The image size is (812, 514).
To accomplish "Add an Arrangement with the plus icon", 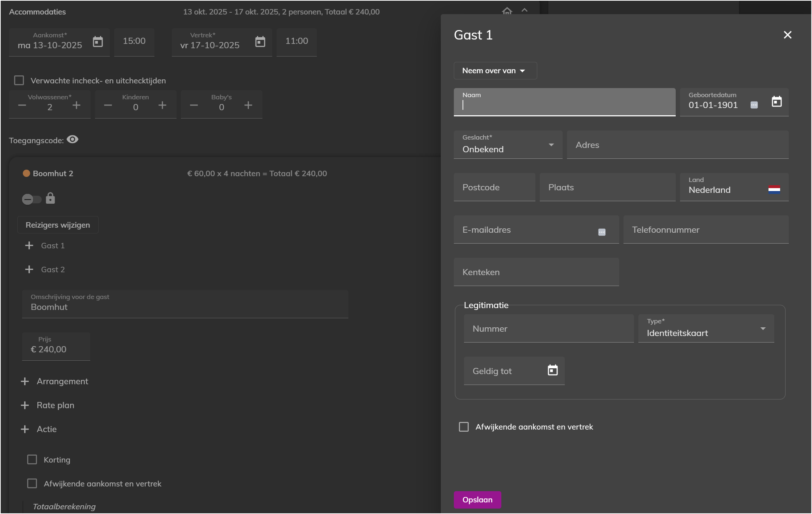I will click(x=25, y=381).
